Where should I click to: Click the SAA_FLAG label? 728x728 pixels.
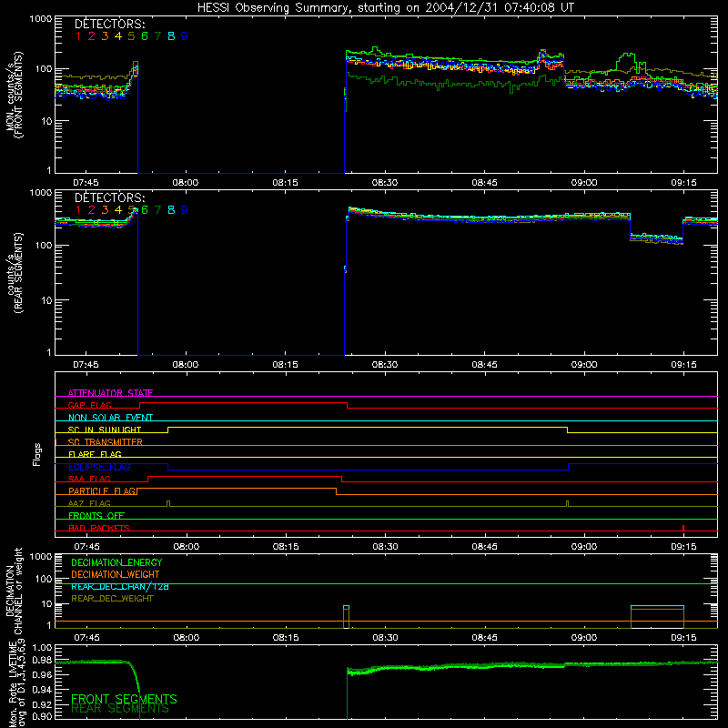pos(89,479)
